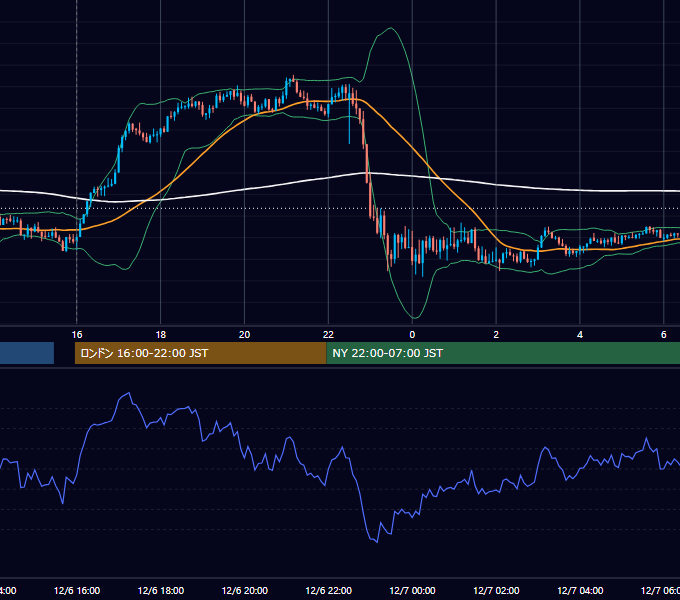The width and height of the screenshot is (680, 600).
Task: Click the 2 hour label on upper axis
Action: pos(496,335)
